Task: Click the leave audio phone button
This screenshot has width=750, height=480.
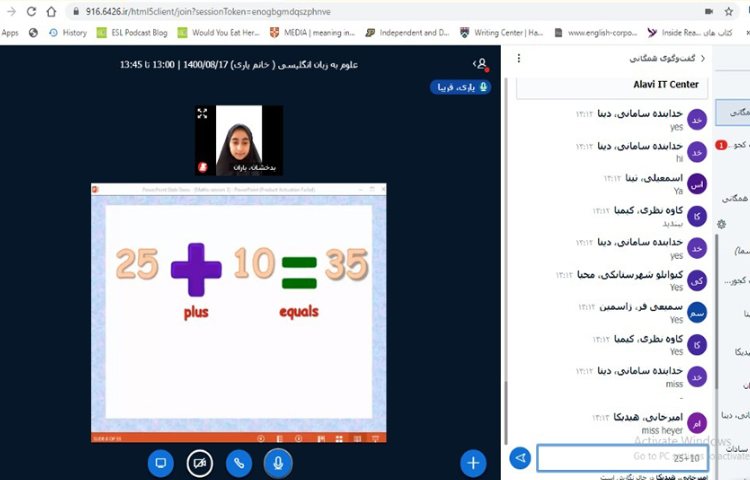Action: tap(239, 463)
